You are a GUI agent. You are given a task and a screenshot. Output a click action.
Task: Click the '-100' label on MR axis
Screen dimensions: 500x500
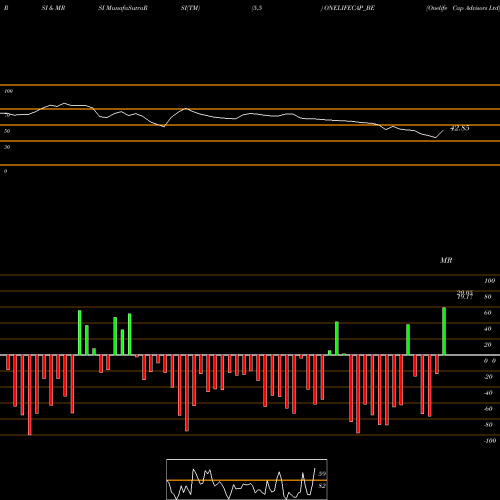490,441
